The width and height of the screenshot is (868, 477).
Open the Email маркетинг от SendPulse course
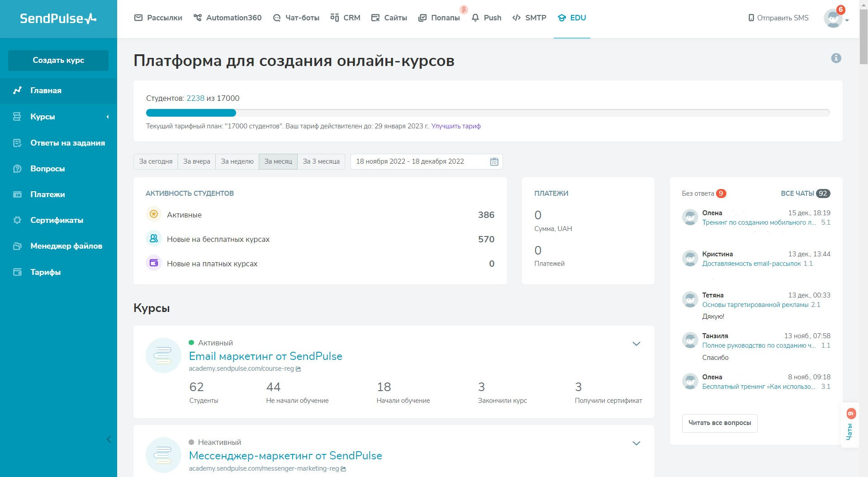coord(266,356)
